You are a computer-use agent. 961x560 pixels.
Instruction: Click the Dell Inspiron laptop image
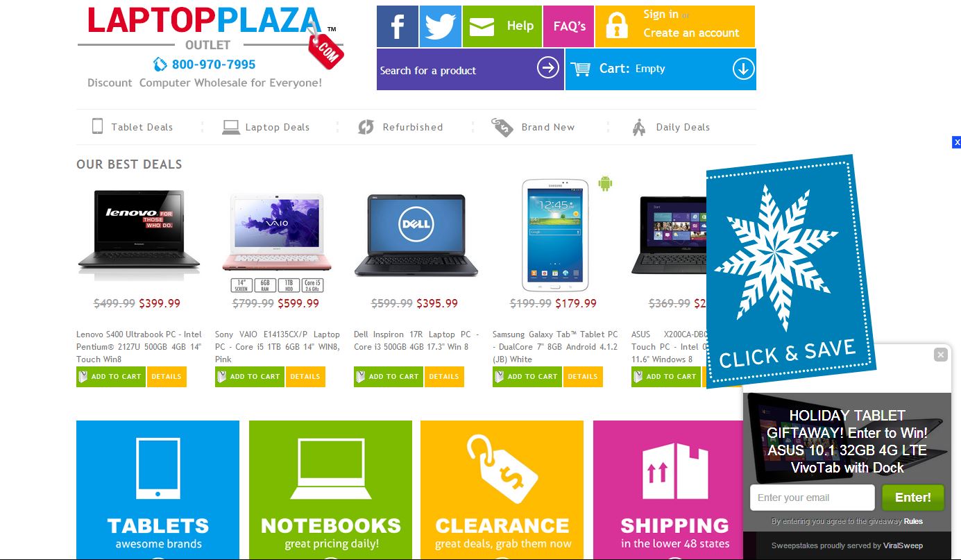pos(416,235)
